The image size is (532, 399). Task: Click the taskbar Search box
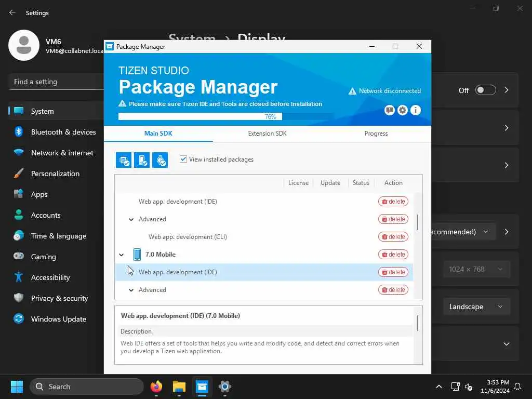coord(87,387)
